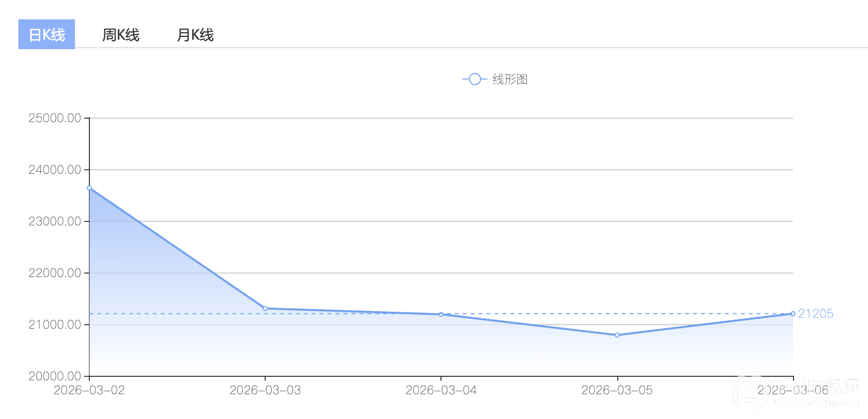Select the data point at 2026-03-03
Viewport: 868px width, 419px height.
coord(265,309)
